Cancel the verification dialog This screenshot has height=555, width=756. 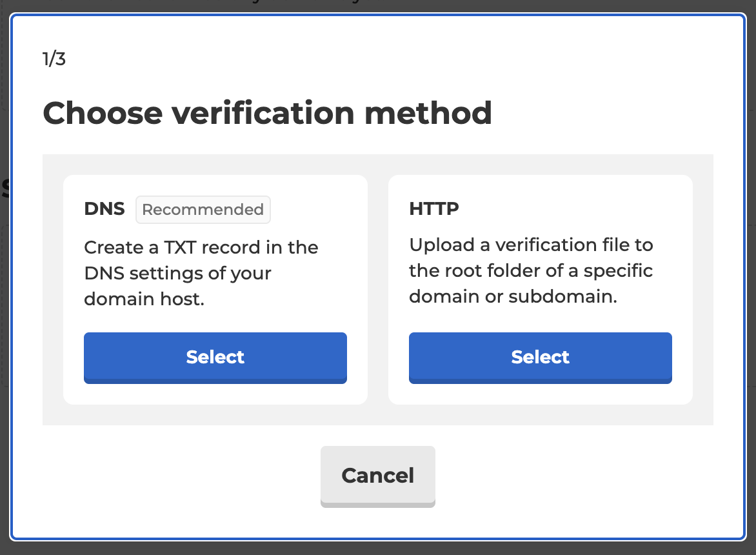tap(377, 476)
